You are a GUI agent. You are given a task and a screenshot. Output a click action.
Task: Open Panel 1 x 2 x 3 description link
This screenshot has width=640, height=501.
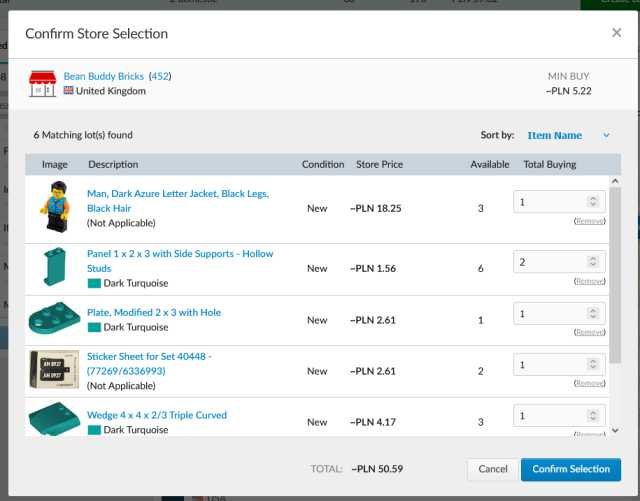point(180,254)
